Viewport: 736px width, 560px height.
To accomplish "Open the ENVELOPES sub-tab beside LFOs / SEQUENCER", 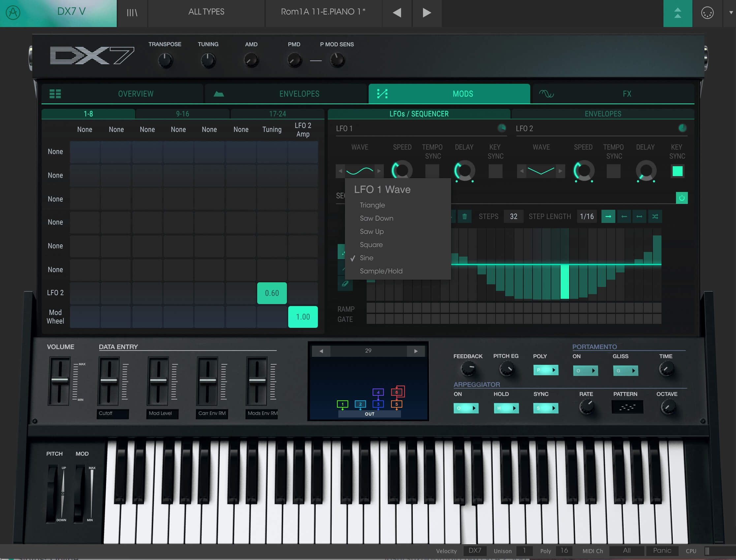I will (x=603, y=114).
